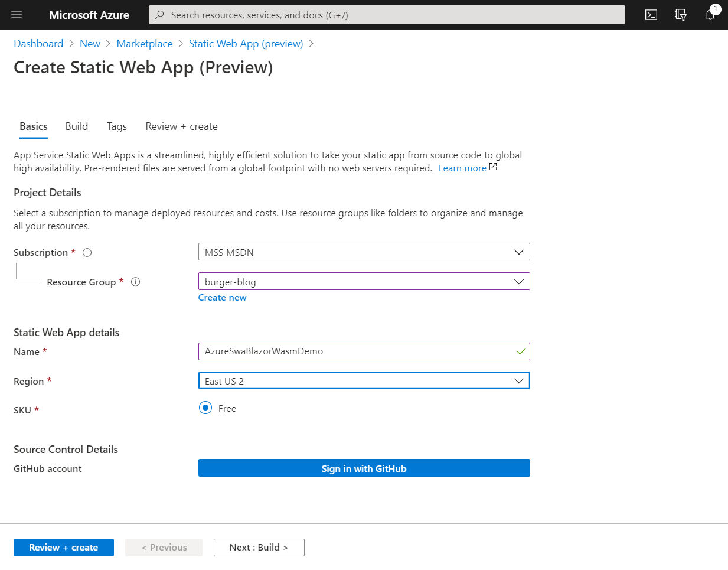This screenshot has height=570, width=728.
Task: Click the 'Create Static Web App (Preview)' title
Action: click(143, 67)
